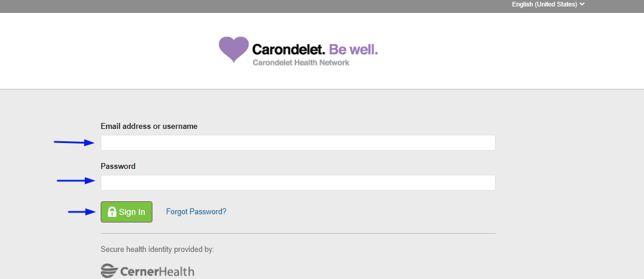Click the CernerHealth wordmark text
Image resolution: width=644 pixels, height=279 pixels.
point(157,271)
